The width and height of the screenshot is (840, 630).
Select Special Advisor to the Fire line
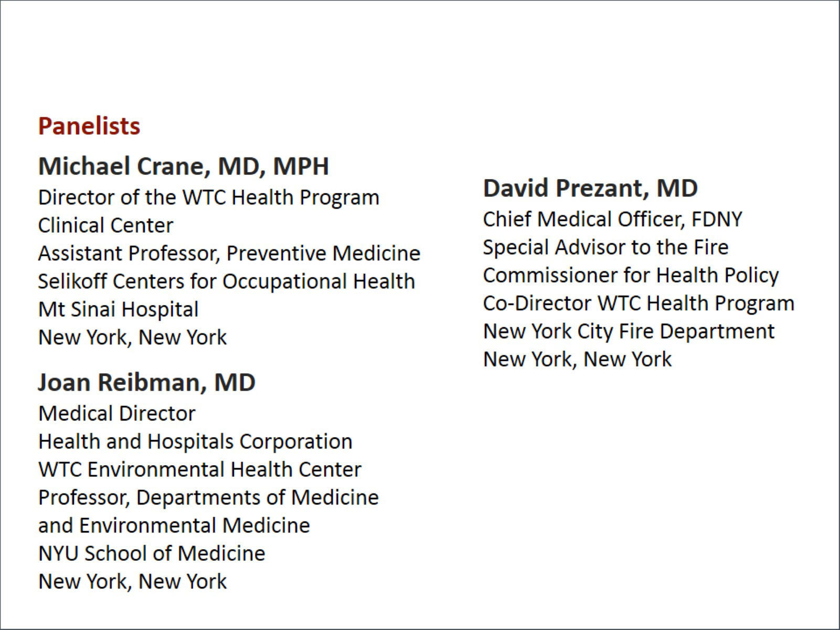[605, 247]
